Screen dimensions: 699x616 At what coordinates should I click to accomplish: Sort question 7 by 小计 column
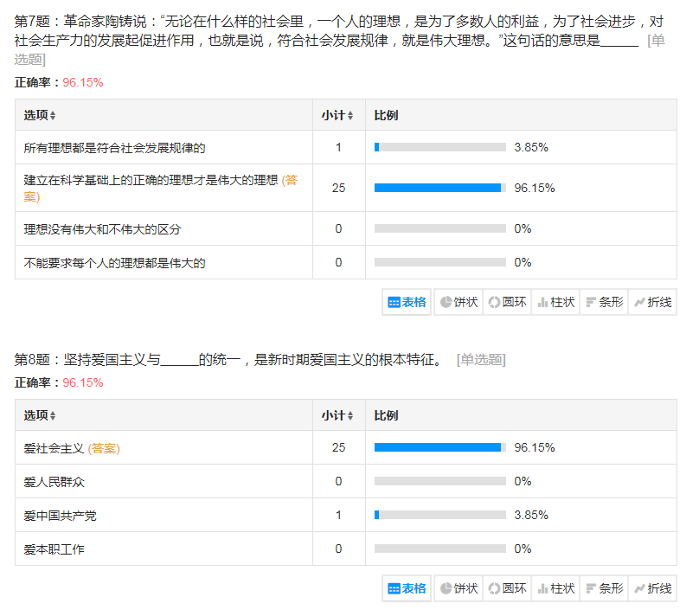click(337, 115)
